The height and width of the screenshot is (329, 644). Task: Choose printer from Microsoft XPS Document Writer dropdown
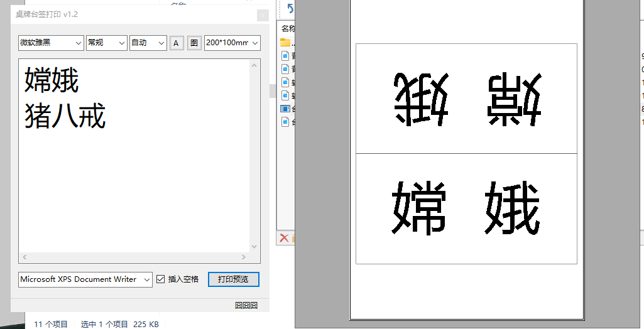[x=85, y=279]
